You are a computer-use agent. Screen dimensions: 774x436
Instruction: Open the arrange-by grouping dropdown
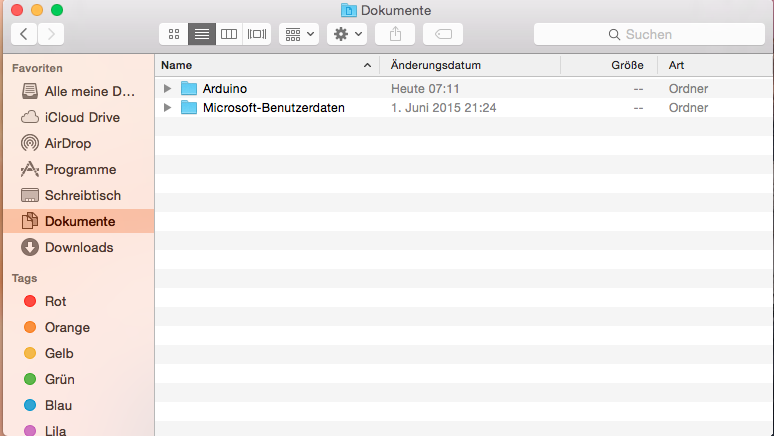tap(299, 34)
